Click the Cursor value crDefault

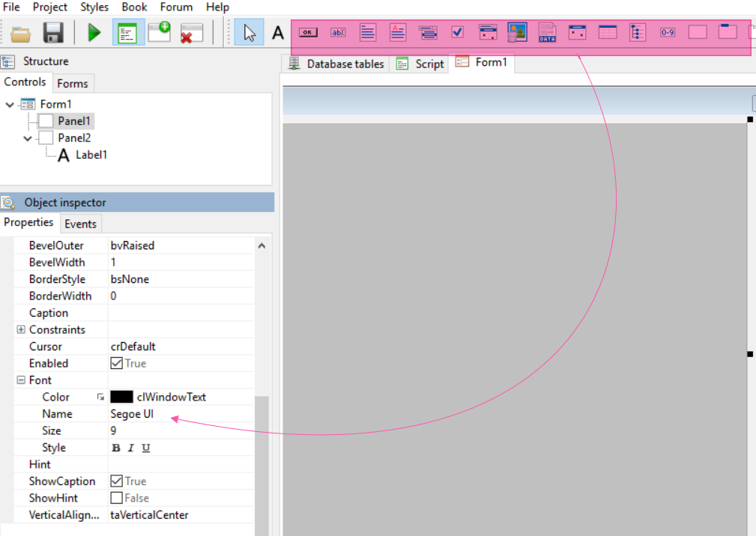[x=133, y=347]
